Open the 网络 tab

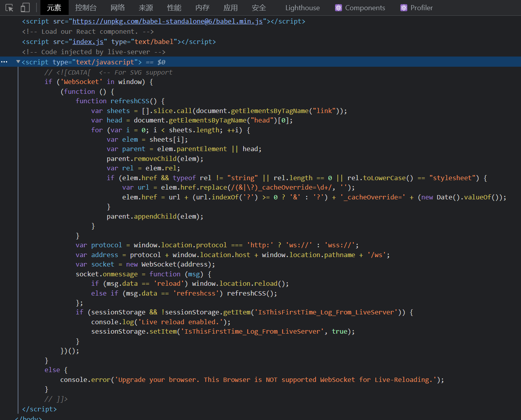[x=118, y=8]
